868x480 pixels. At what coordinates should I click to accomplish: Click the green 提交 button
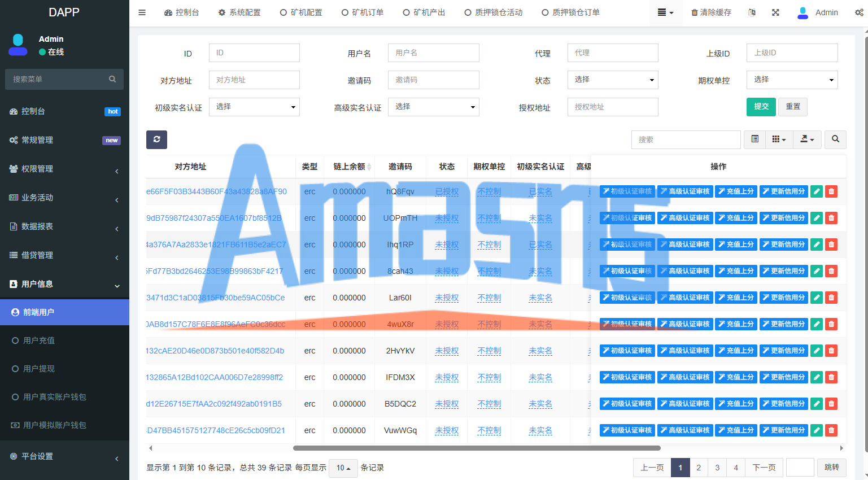(x=761, y=107)
